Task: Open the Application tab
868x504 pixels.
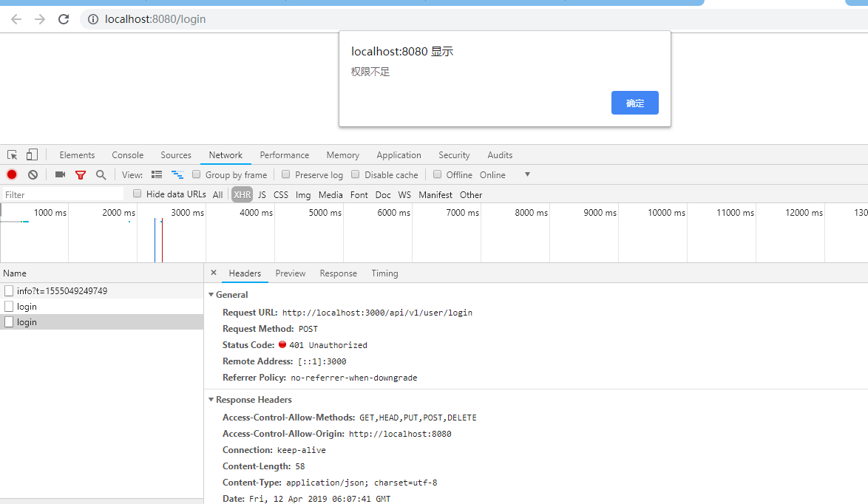Action: 399,155
